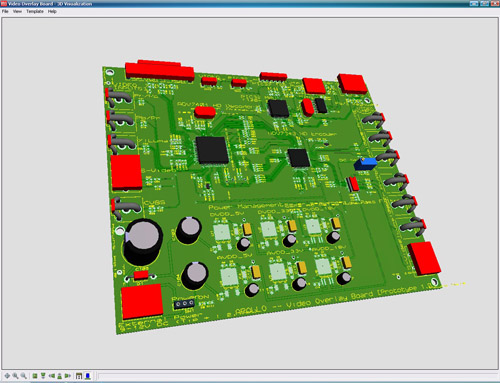Click the large black ADV7401 chip model
Screen dimensions: 500x383
click(x=212, y=150)
